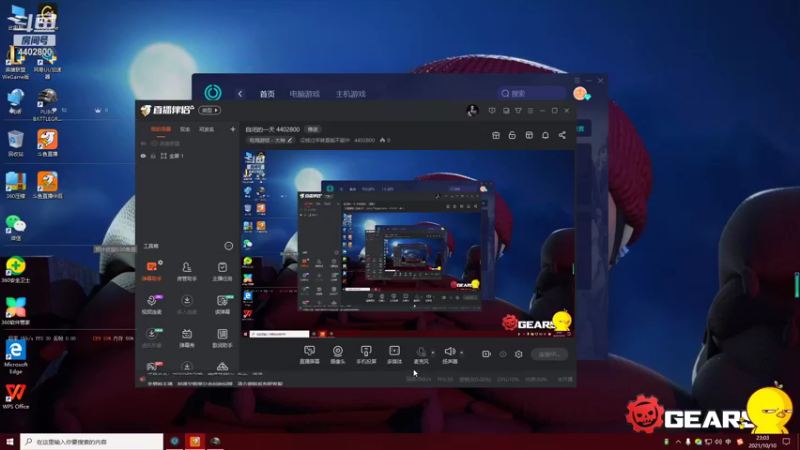The image size is (800, 450).
Task: Open the gear settings icon near start-stream button
Action: click(518, 354)
